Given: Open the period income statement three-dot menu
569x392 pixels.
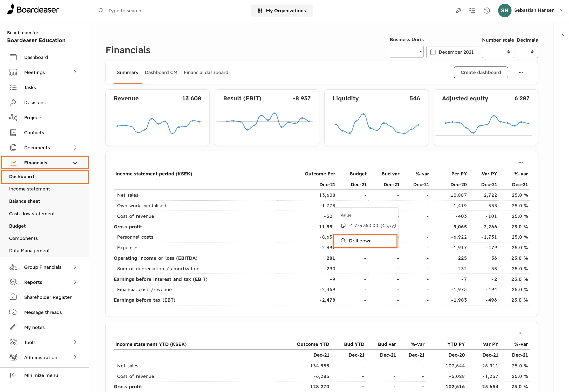Looking at the screenshot, I should (x=521, y=163).
